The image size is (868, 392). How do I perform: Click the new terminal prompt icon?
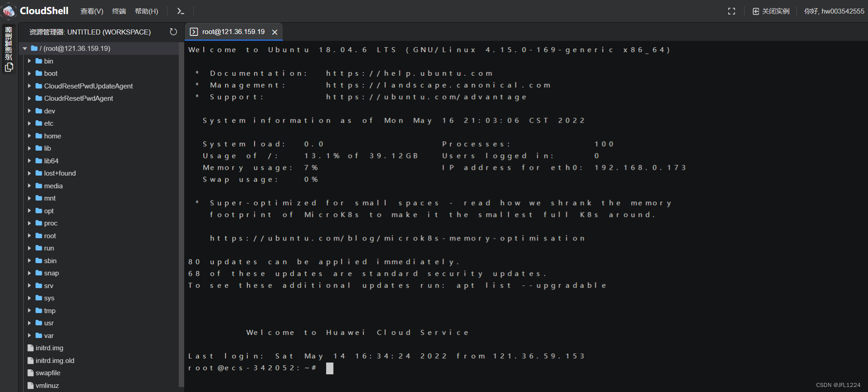click(181, 11)
